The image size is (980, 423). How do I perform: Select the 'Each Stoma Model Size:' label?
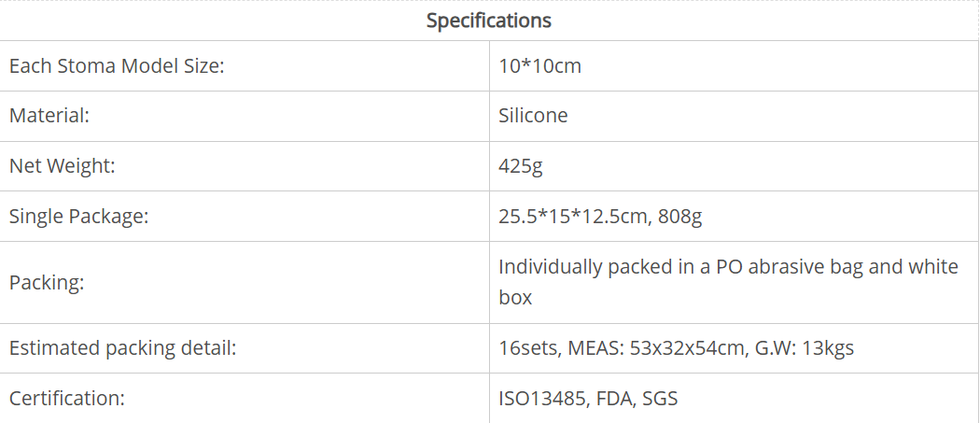[x=117, y=66]
